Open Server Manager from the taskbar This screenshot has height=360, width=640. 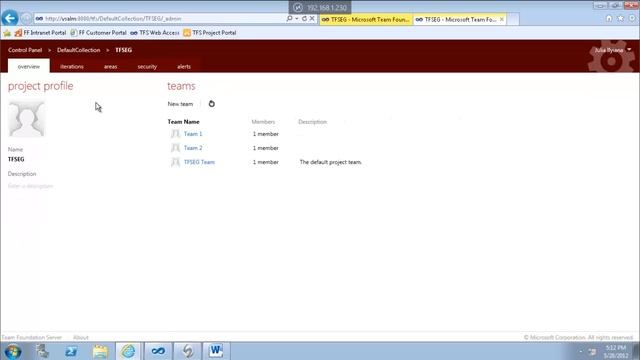click(x=42, y=351)
